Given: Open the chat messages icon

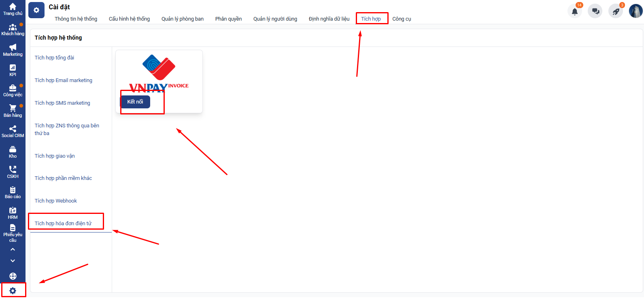Looking at the screenshot, I should pyautogui.click(x=595, y=11).
